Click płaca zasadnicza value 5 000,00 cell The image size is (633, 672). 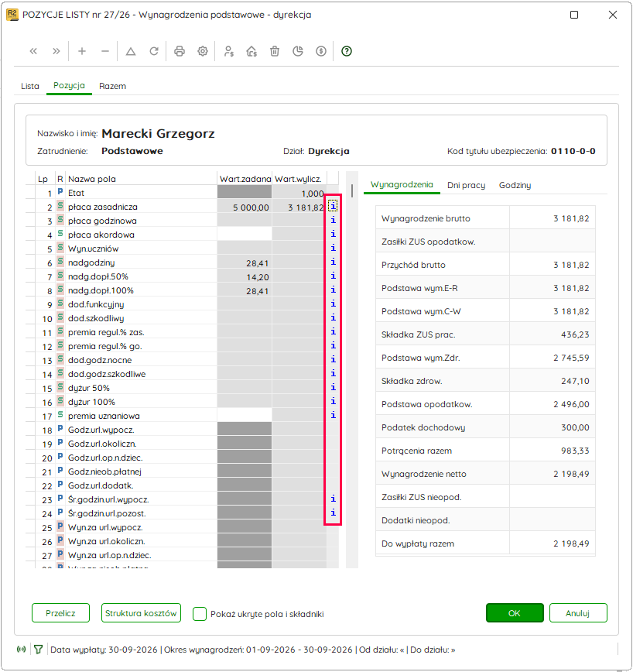coord(245,207)
